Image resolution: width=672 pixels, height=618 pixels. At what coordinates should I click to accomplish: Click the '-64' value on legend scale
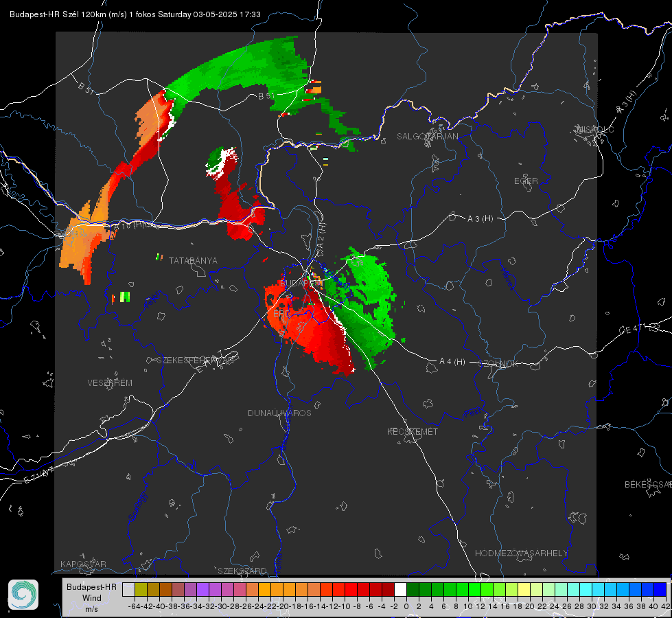[135, 606]
